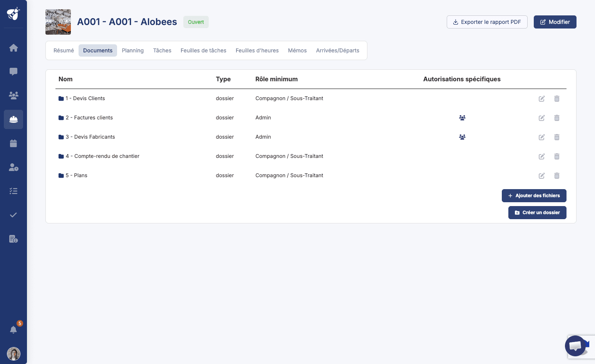Select the hard hat projects sidebar icon

13,119
